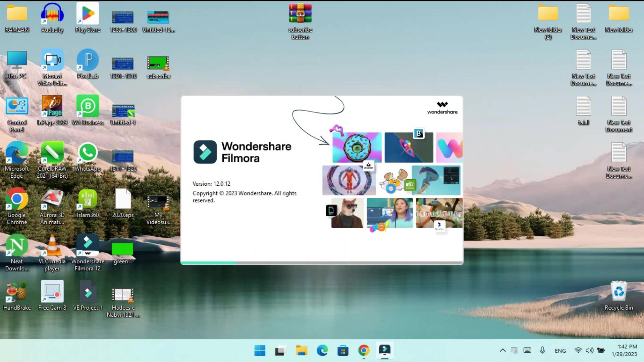Open the CorelDRAW 2021 shortcut
The image size is (644, 362).
(52, 160)
